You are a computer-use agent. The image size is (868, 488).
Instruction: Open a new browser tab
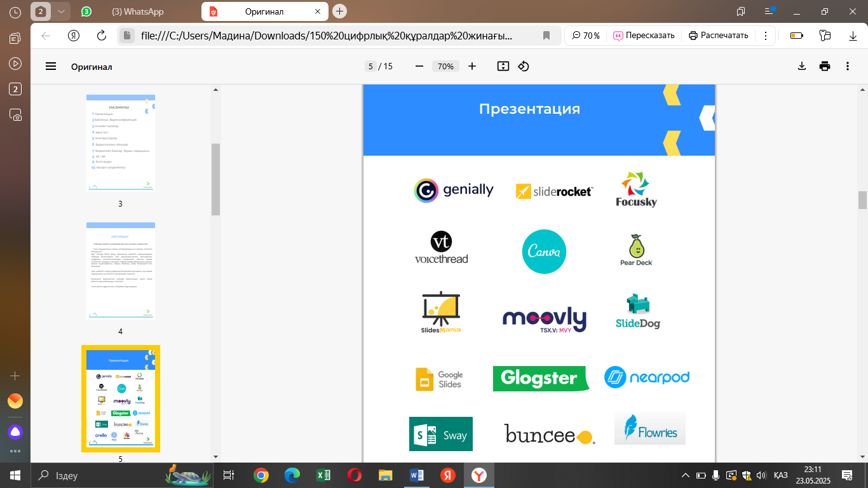click(x=340, y=11)
